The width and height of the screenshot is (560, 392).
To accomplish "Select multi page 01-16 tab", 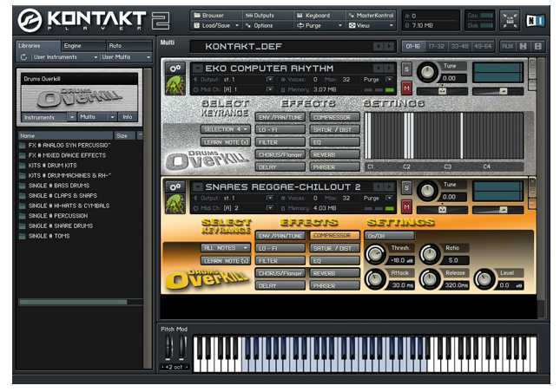I will [x=413, y=46].
